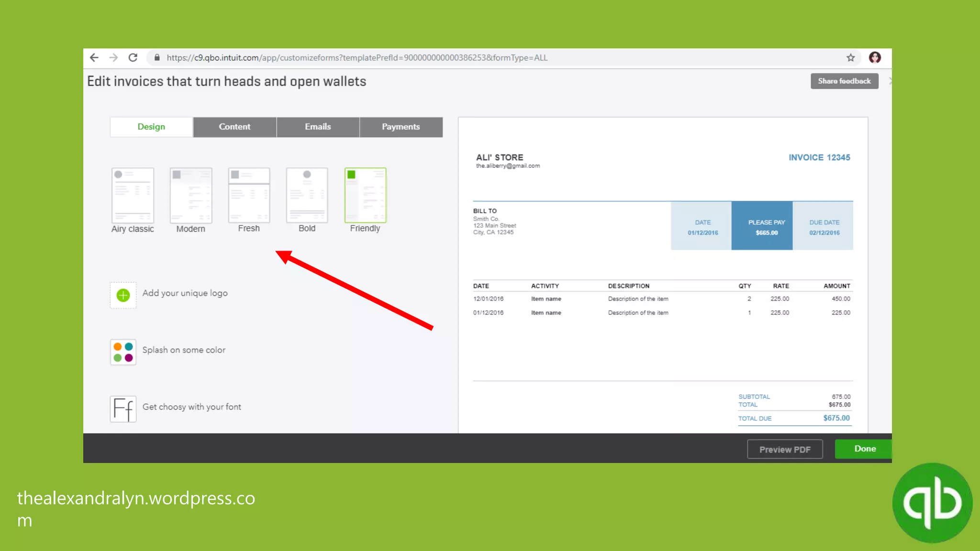Image resolution: width=980 pixels, height=551 pixels.
Task: Bookmark page with the star icon
Action: coord(850,58)
